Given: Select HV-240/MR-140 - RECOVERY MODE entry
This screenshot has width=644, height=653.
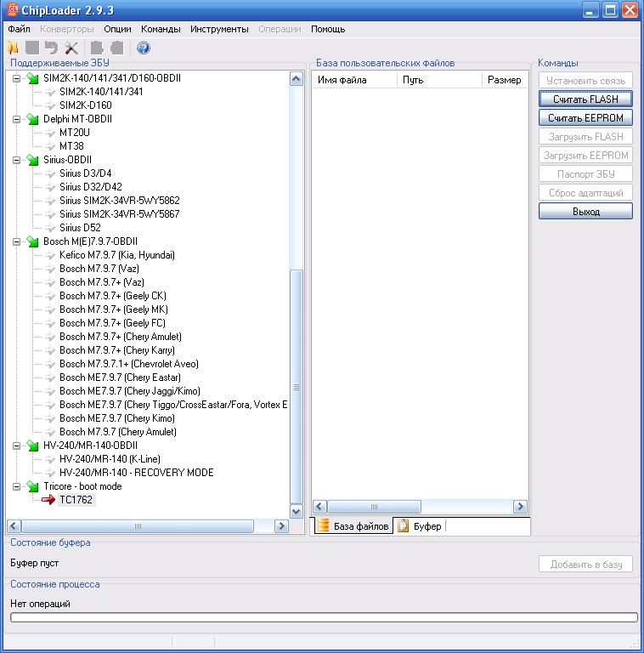Looking at the screenshot, I should [x=137, y=473].
